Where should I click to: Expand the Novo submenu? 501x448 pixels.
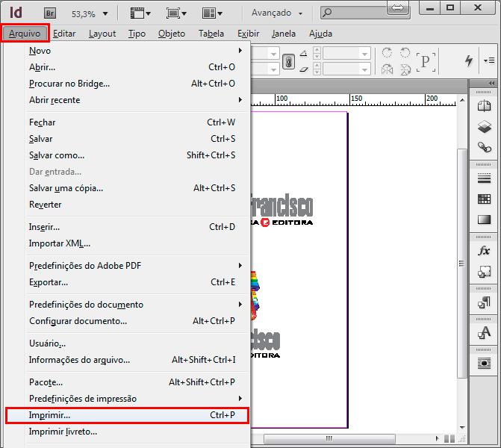240,51
